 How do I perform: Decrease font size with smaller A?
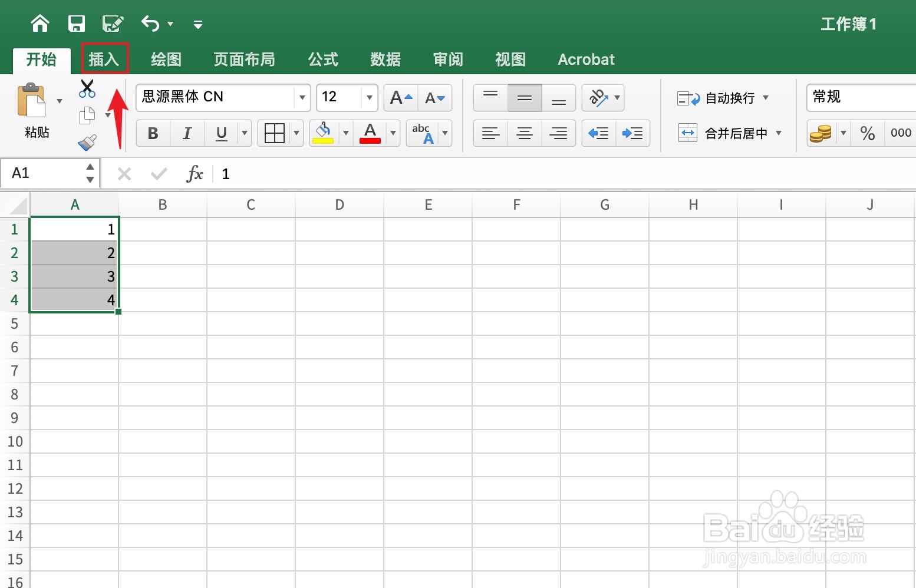click(x=435, y=98)
